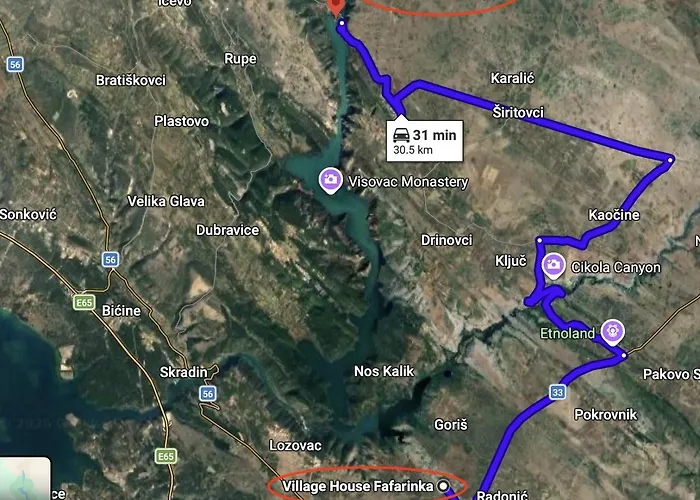700x500 pixels.
Task: Click the red destination pin at top
Action: click(x=335, y=6)
